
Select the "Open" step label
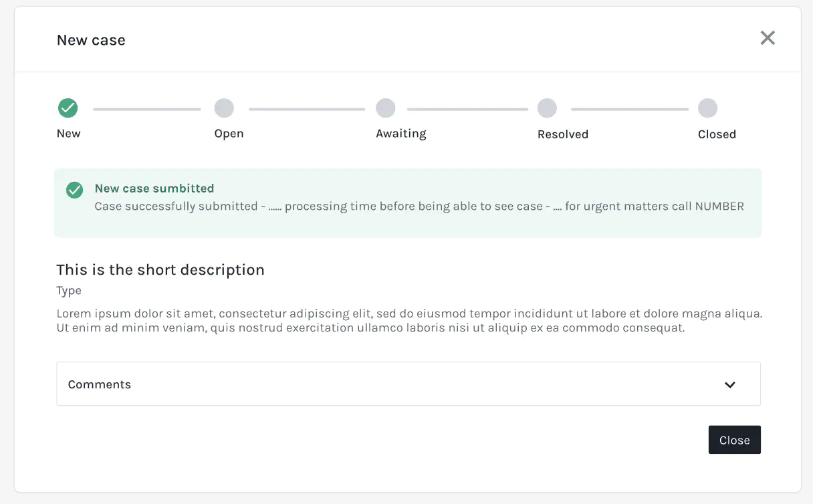229,134
